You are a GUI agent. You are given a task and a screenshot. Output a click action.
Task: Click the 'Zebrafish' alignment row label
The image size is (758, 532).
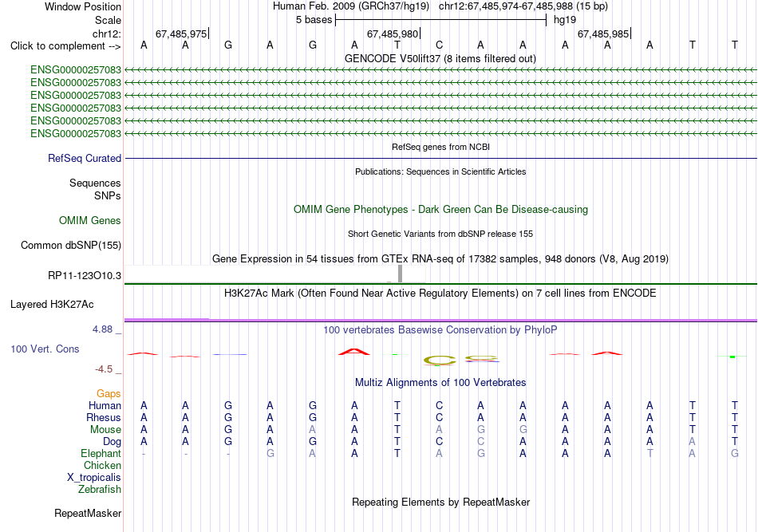tap(100, 490)
